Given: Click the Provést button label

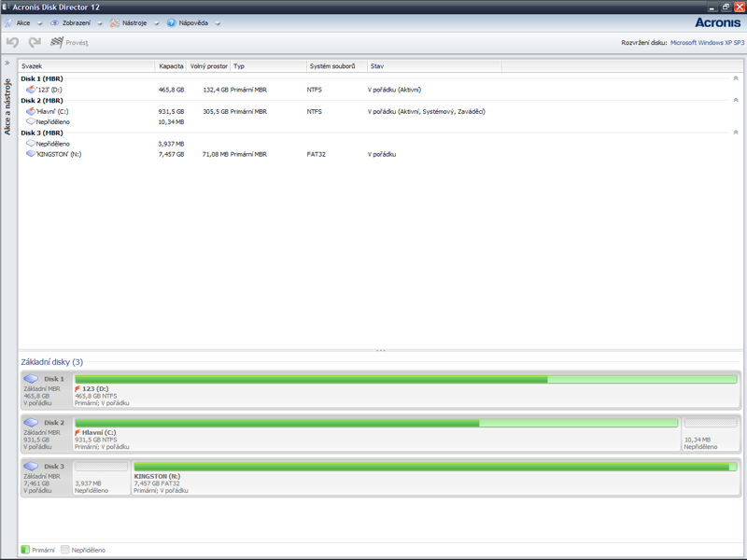Looking at the screenshot, I should coord(77,42).
